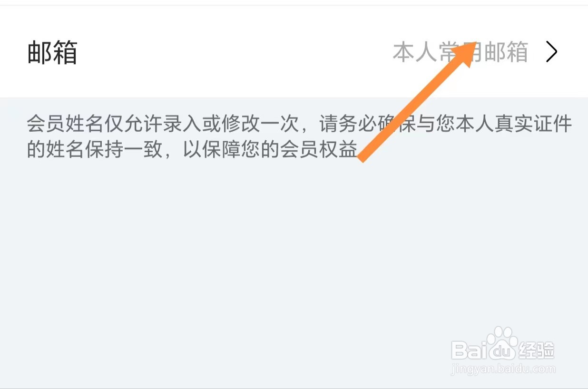
Task: Open the jingyan.baidu.com watermark link
Action: click(503, 369)
